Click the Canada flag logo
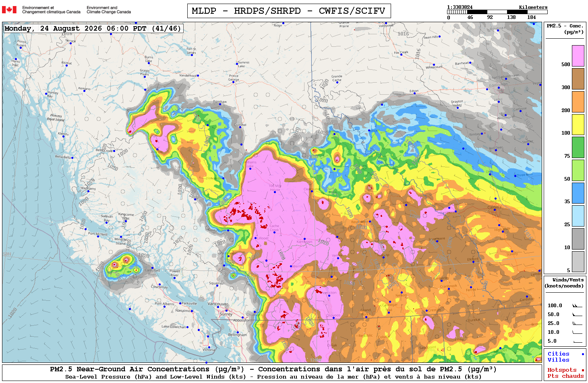 9,10
